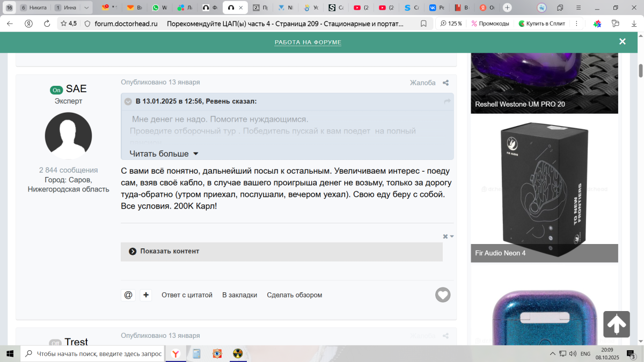Open the Работа на форуме menu link
The height and width of the screenshot is (362, 644).
pyautogui.click(x=308, y=42)
